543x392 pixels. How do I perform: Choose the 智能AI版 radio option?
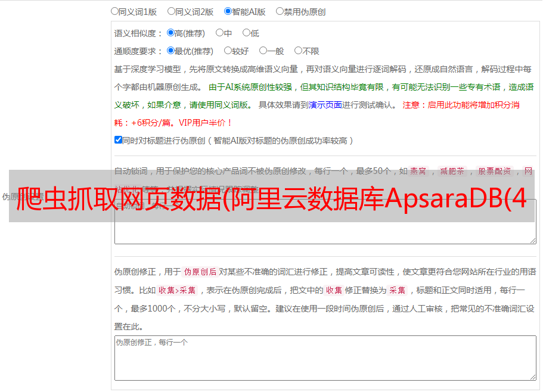tap(228, 11)
